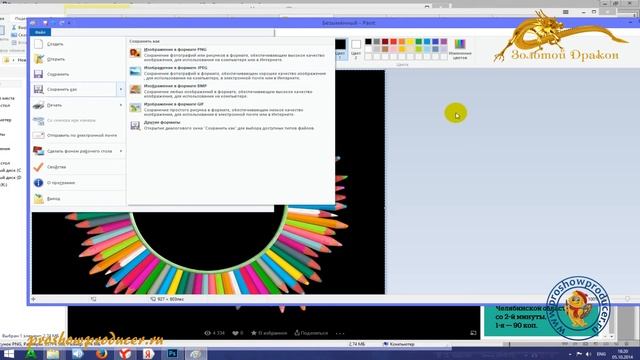Open Photoshop from the taskbar
Image resolution: width=640 pixels, height=360 pixels.
(172, 353)
